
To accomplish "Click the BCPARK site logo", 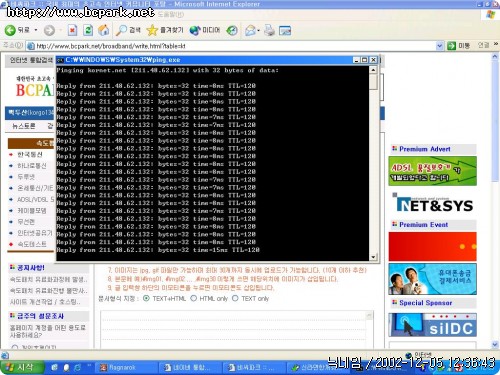I will point(34,87).
